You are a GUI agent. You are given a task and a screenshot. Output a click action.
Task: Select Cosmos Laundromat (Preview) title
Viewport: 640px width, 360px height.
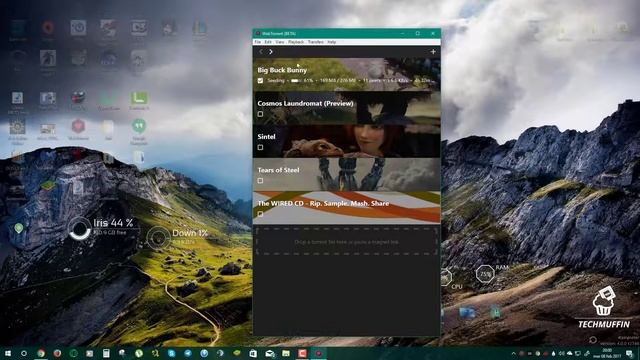305,103
